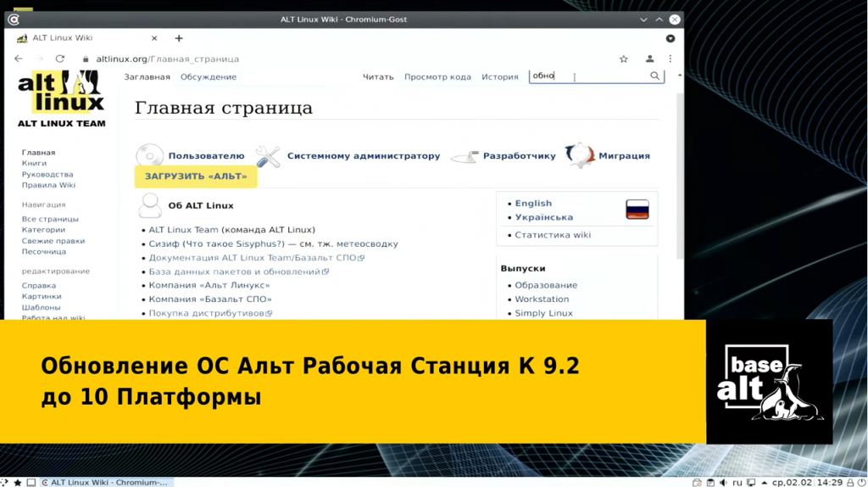
Task: Open Правила Wiki in the sidebar
Action: pyautogui.click(x=48, y=185)
